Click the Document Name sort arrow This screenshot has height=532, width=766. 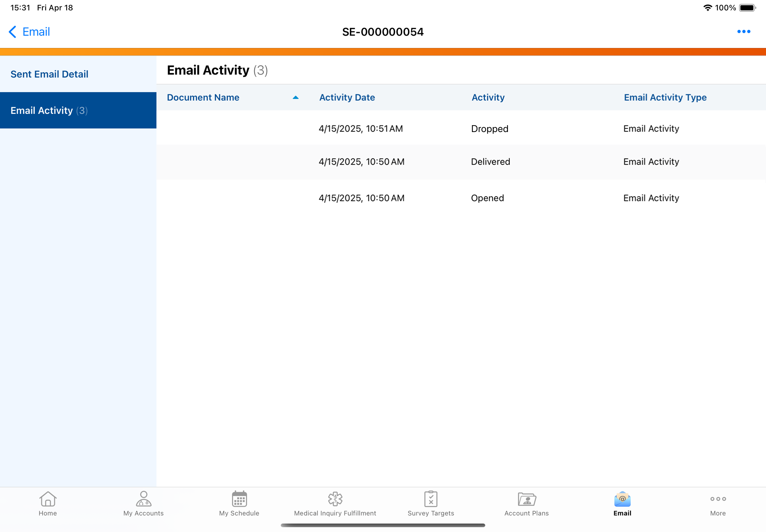click(x=295, y=97)
